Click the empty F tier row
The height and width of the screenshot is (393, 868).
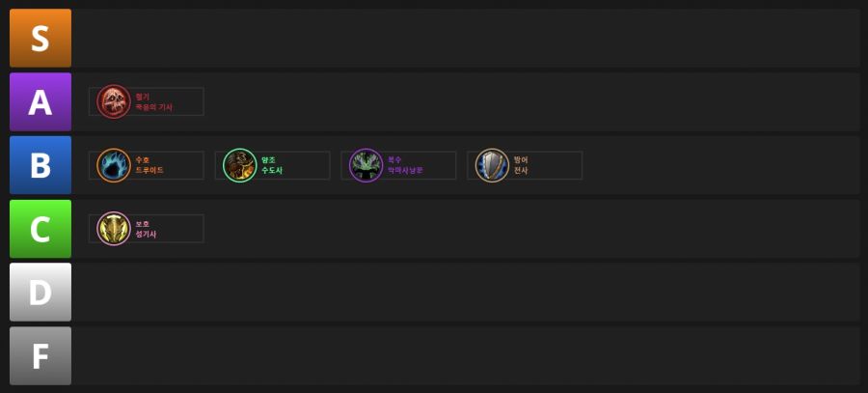pyautogui.click(x=467, y=356)
